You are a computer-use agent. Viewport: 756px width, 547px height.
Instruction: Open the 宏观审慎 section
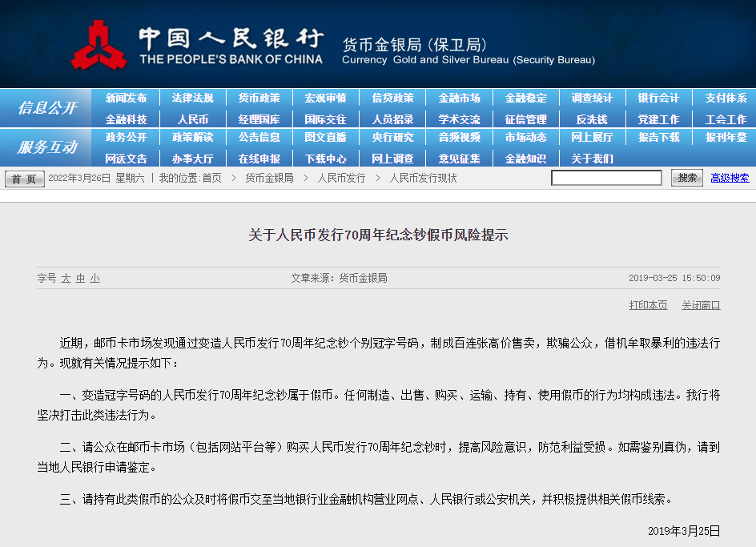325,98
